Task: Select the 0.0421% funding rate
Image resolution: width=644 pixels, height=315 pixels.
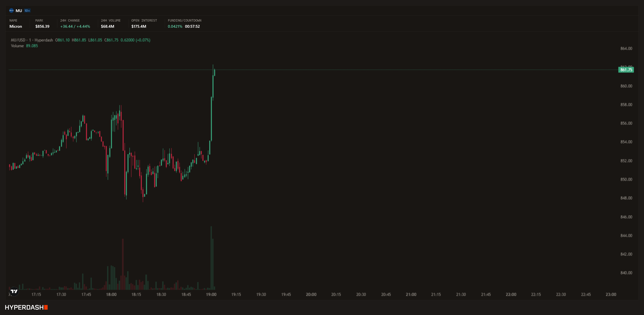Action: click(x=175, y=26)
